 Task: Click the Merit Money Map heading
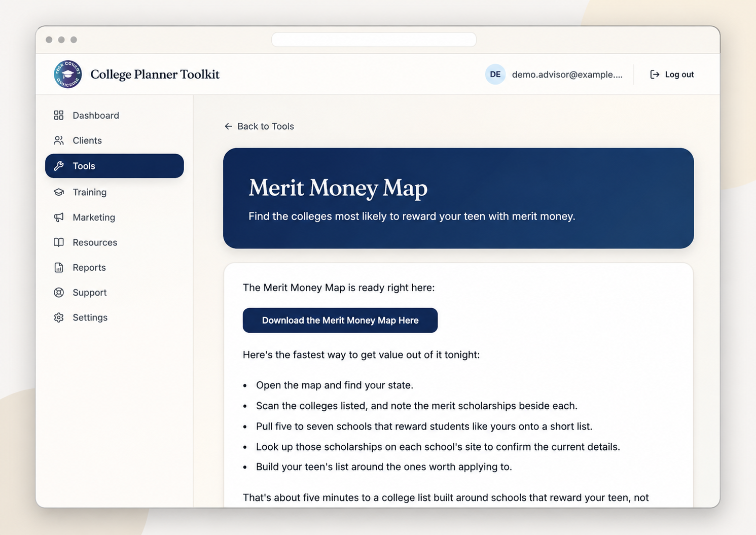tap(338, 188)
